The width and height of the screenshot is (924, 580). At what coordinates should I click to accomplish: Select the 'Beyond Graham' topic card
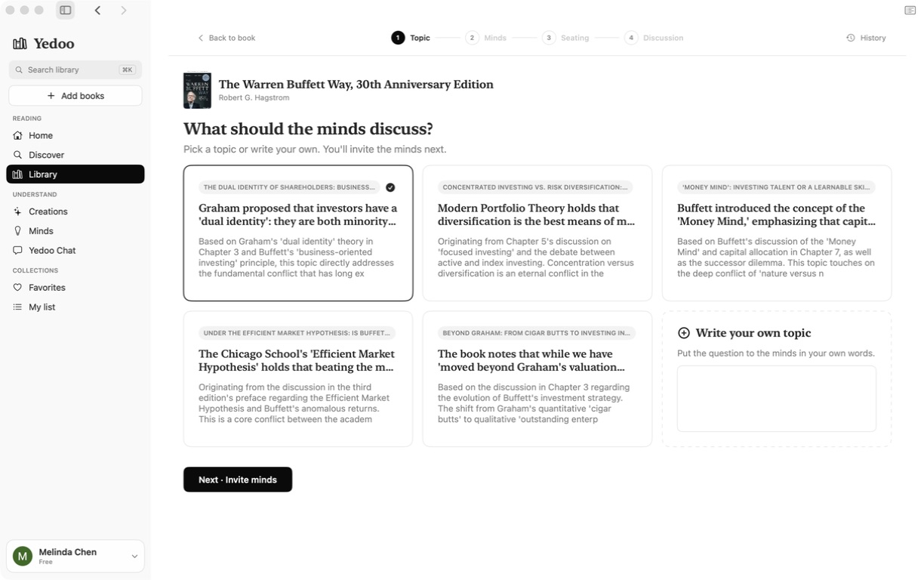(537, 379)
